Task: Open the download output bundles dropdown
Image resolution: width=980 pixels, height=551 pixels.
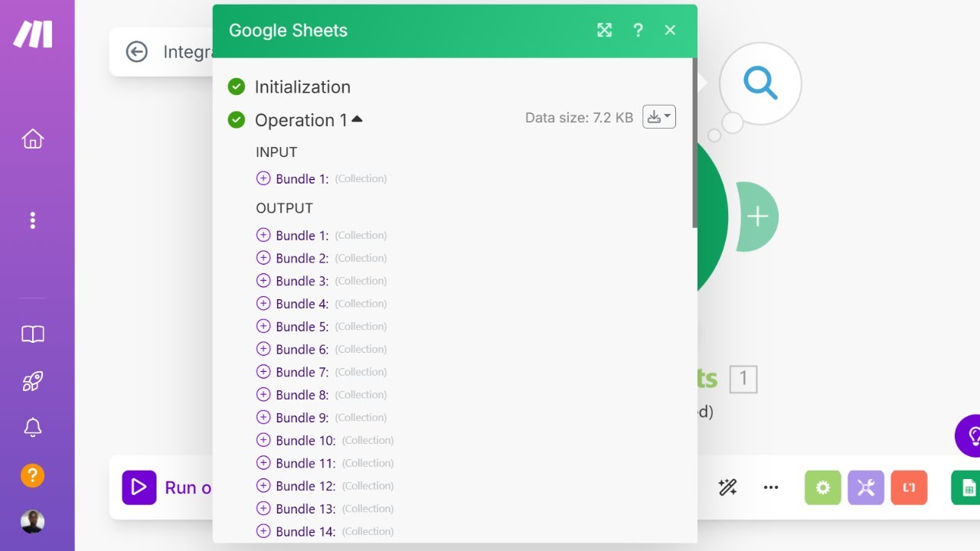Action: click(x=659, y=117)
